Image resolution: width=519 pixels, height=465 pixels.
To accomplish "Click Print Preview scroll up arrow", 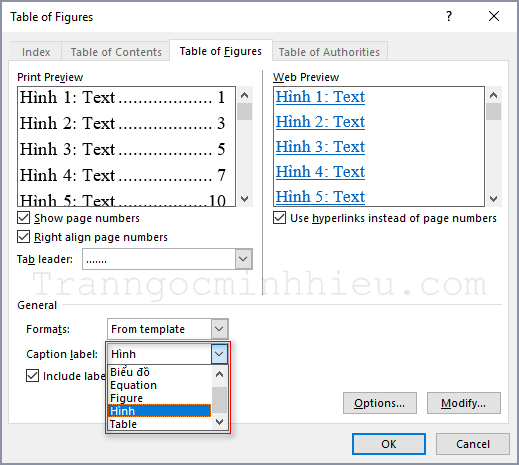I will (x=245, y=95).
